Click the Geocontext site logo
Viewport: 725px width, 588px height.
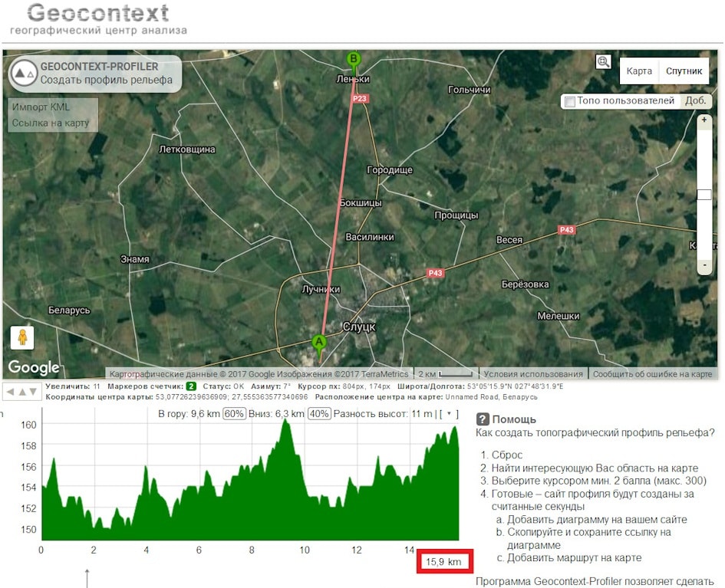pyautogui.click(x=98, y=19)
